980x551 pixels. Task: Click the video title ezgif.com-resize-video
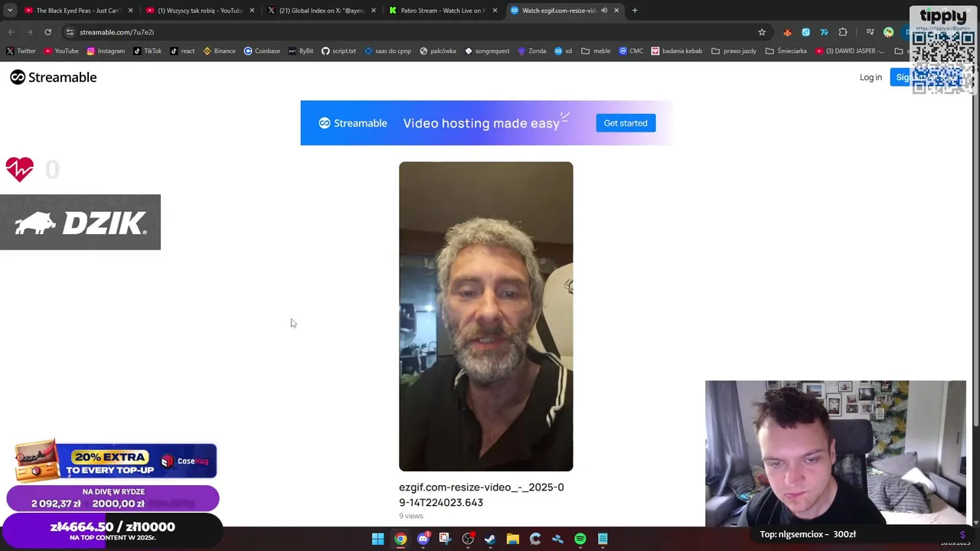pyautogui.click(x=482, y=495)
